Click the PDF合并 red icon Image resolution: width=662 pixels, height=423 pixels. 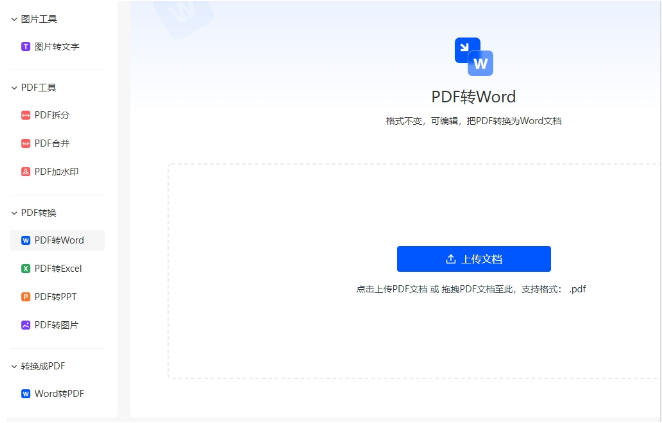coord(26,144)
